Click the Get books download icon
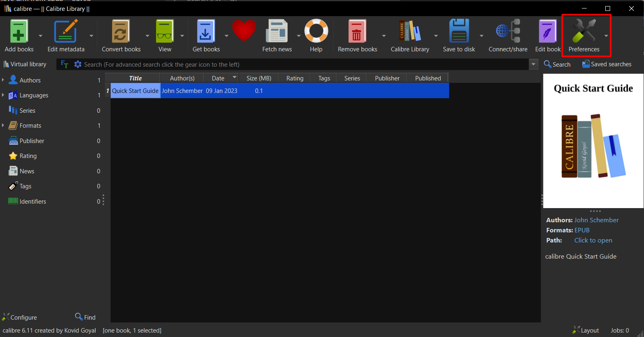644x337 pixels. (x=206, y=32)
